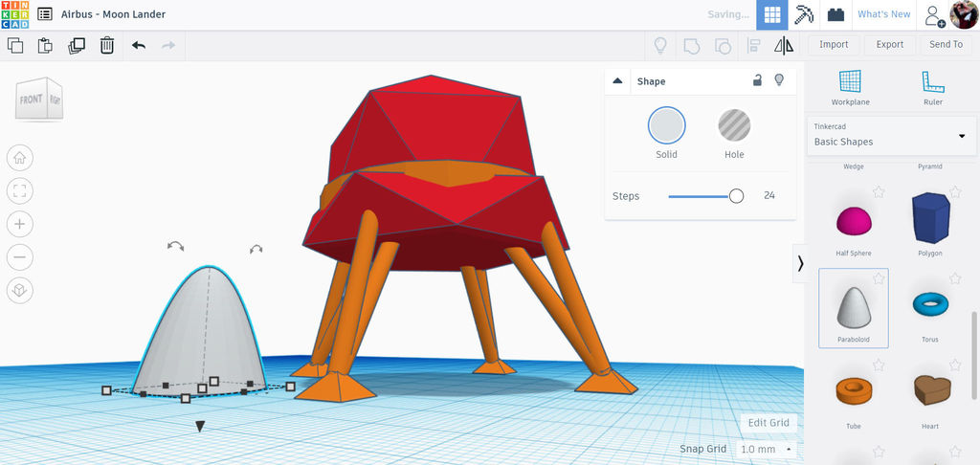Redo the action

(168, 45)
